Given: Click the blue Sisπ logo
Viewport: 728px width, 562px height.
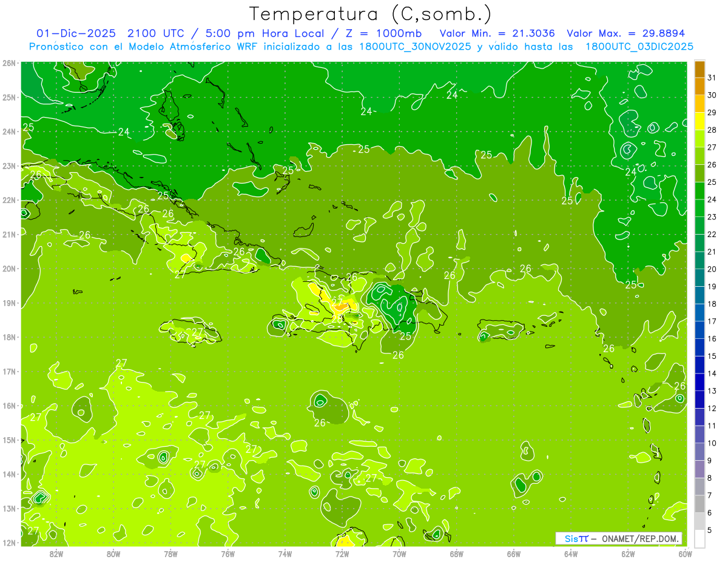Looking at the screenshot, I should 576,538.
